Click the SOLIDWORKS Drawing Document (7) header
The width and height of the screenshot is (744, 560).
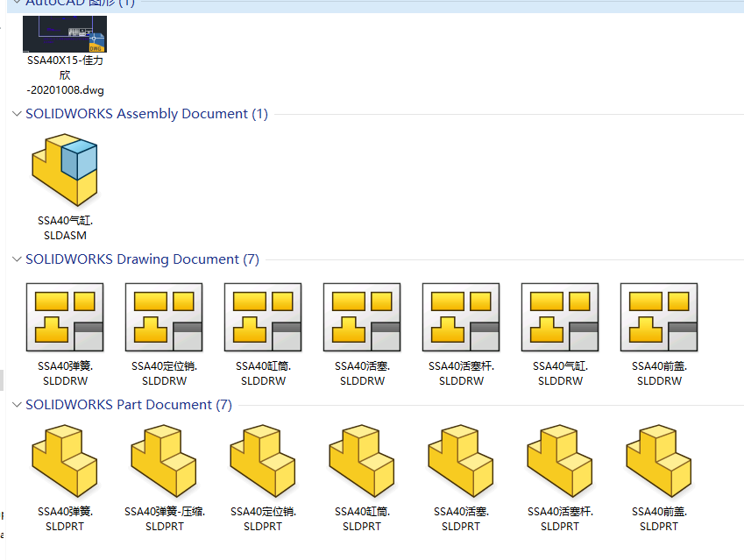[142, 259]
